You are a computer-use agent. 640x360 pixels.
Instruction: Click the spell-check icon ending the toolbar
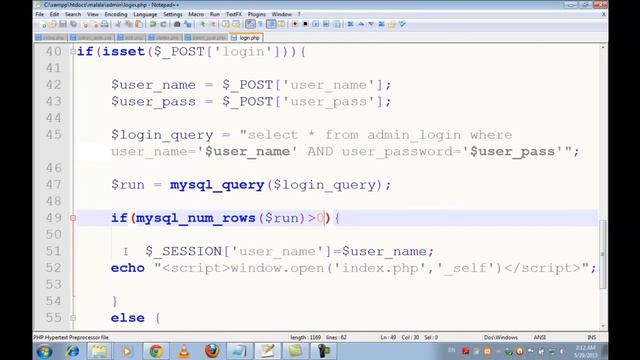click(402, 24)
